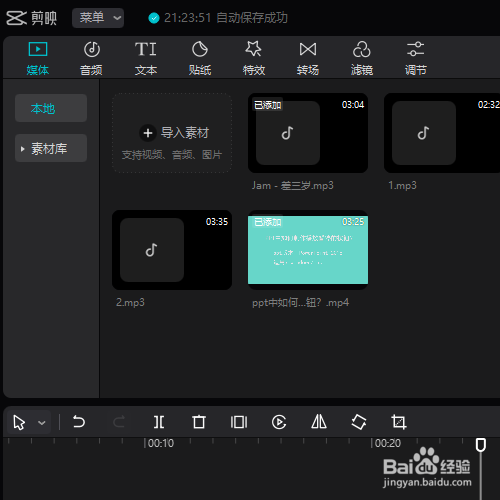The height and width of the screenshot is (500, 500).
Task: Open the 媒体 media tab
Action: pos(38,59)
